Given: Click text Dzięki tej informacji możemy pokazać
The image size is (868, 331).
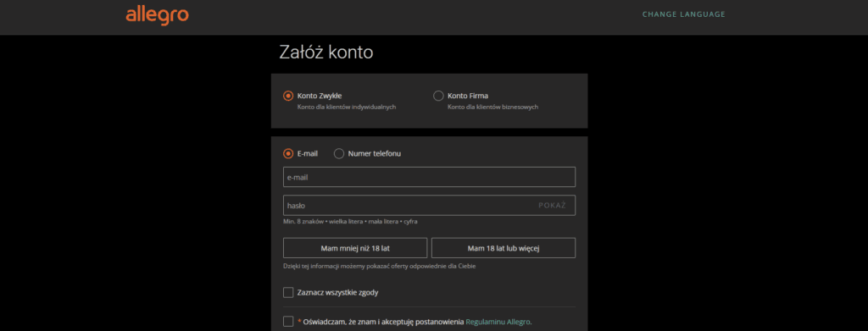Looking at the screenshot, I should [379, 266].
